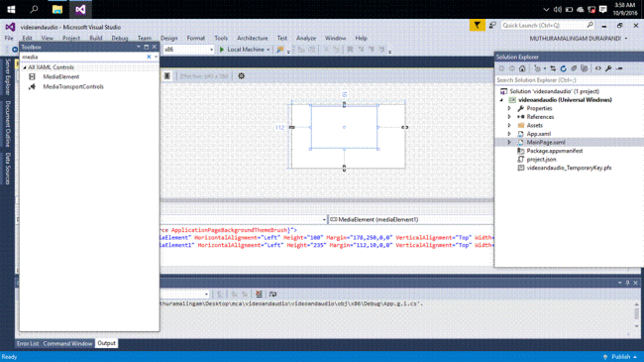The image size is (644, 362).
Task: Open the Document Outline side tab
Action: point(7,123)
